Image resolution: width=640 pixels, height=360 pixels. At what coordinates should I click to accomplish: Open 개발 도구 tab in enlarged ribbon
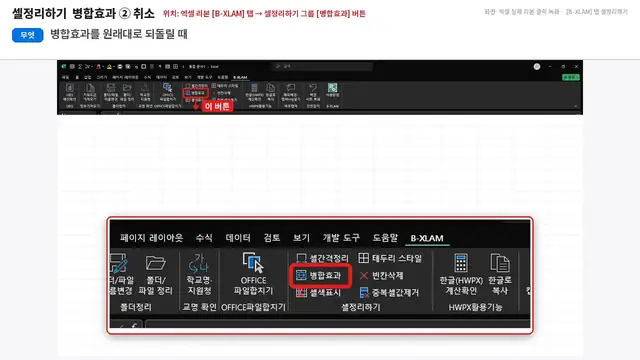click(341, 238)
